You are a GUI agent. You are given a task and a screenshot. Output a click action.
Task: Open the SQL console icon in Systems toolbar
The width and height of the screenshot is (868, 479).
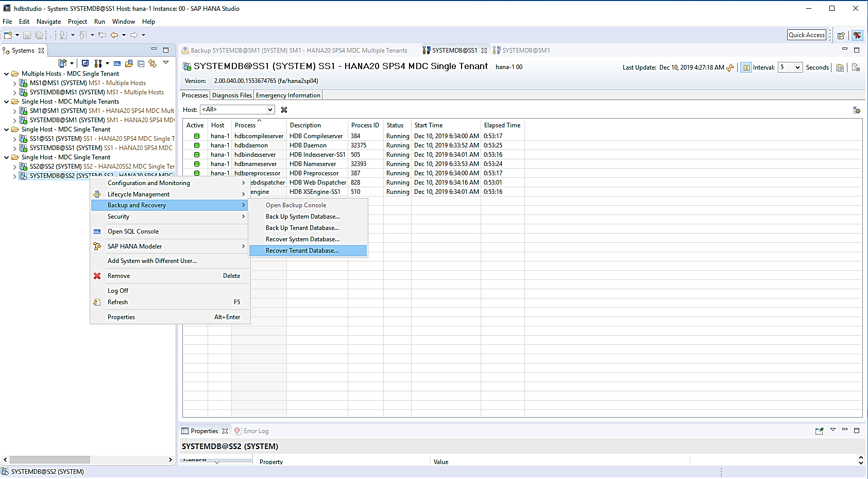coord(117,63)
